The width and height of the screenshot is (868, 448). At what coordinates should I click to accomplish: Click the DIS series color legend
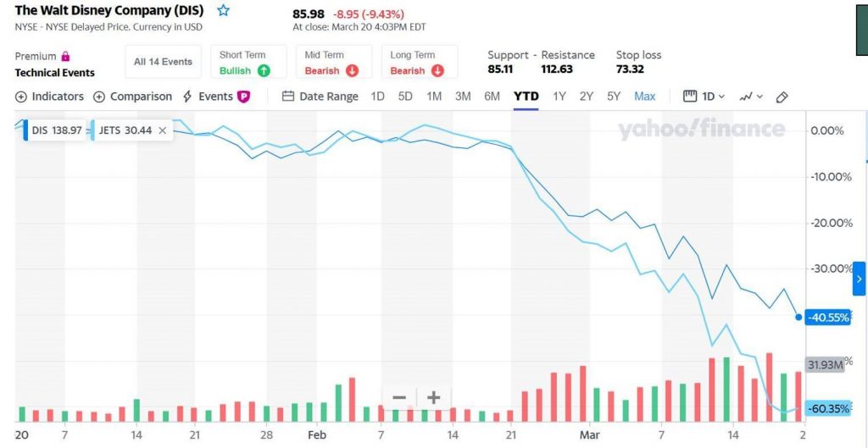tap(25, 130)
